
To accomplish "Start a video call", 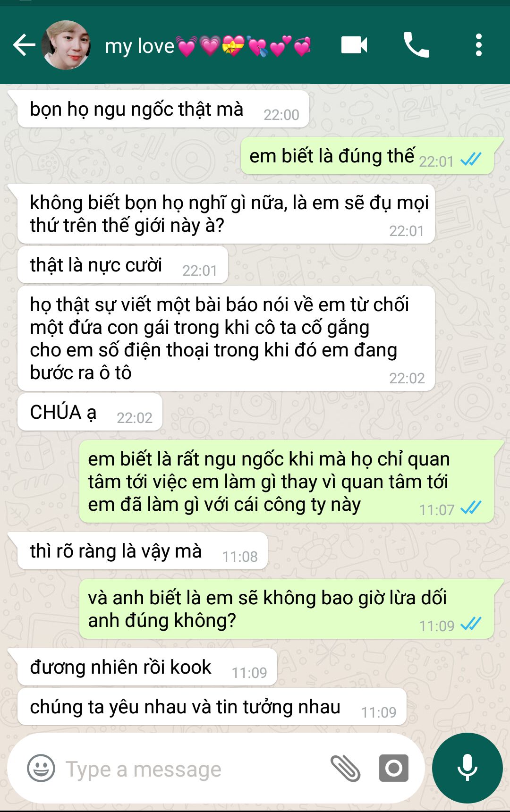I will tap(354, 45).
